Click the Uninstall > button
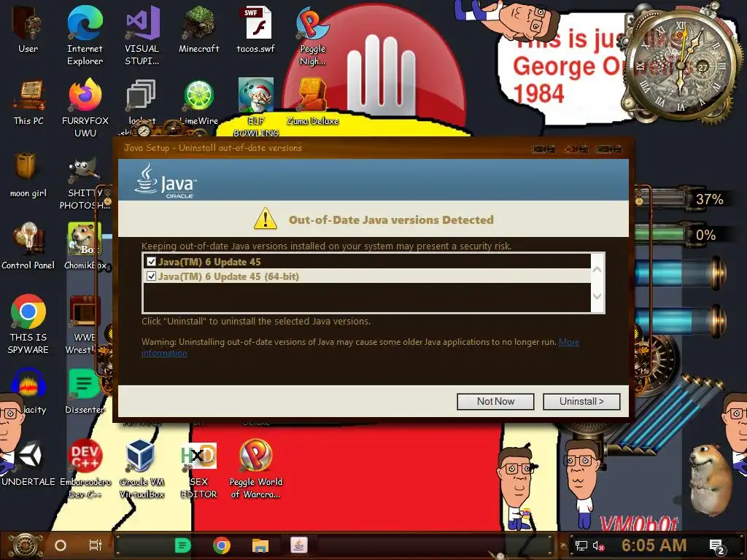 point(581,402)
